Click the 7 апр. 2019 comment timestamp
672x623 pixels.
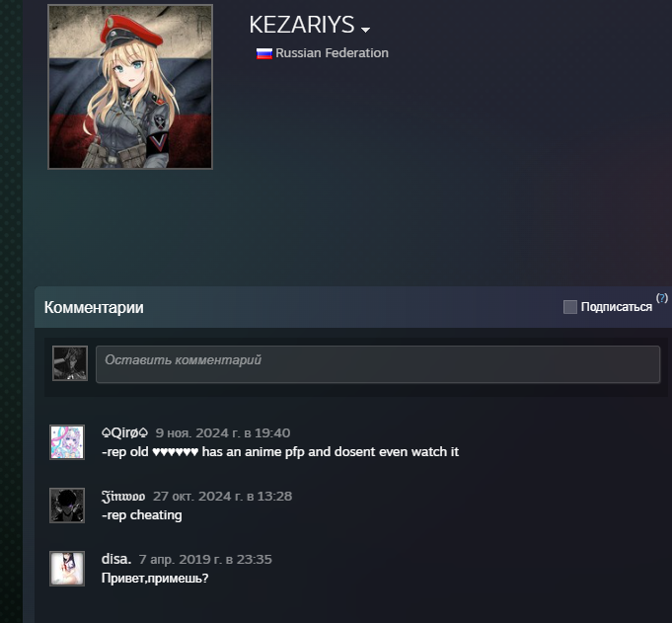click(x=205, y=559)
